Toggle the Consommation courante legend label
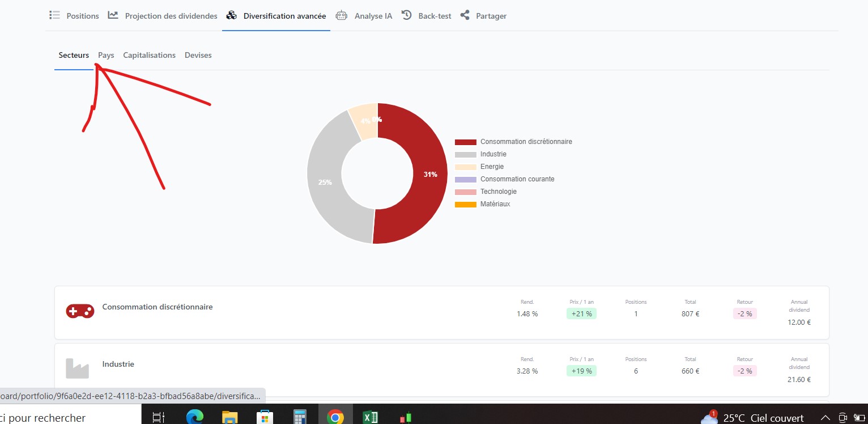 click(x=517, y=179)
